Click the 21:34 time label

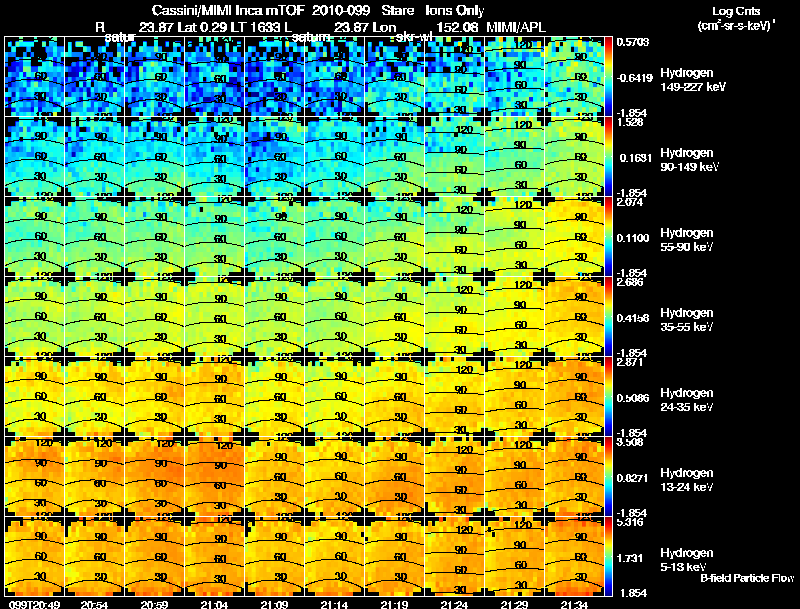point(574,604)
